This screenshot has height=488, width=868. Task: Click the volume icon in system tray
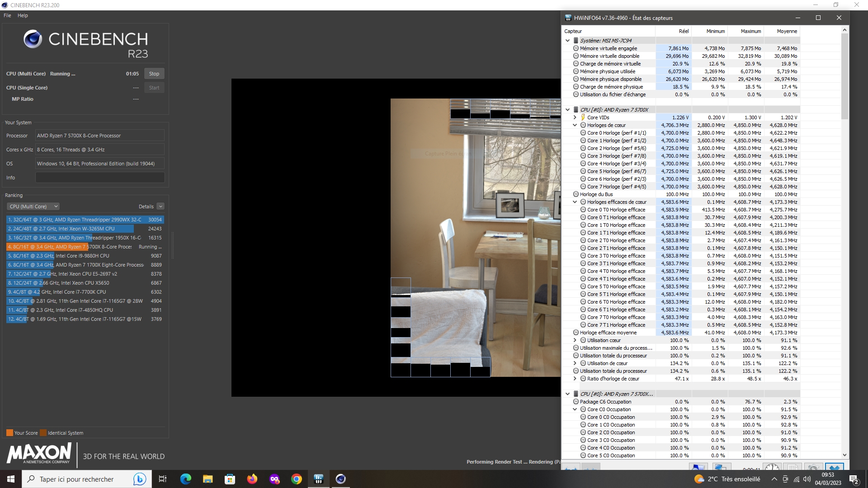click(x=807, y=479)
